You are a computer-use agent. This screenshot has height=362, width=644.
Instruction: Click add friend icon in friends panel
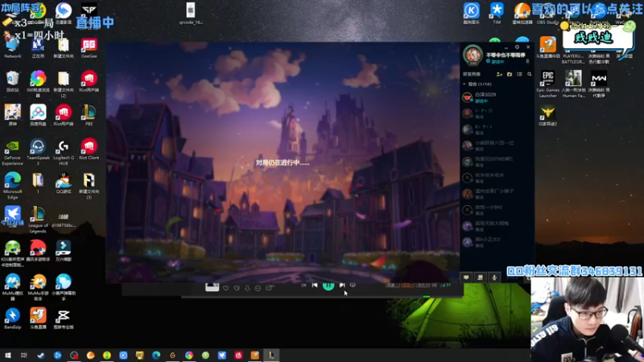(x=499, y=74)
